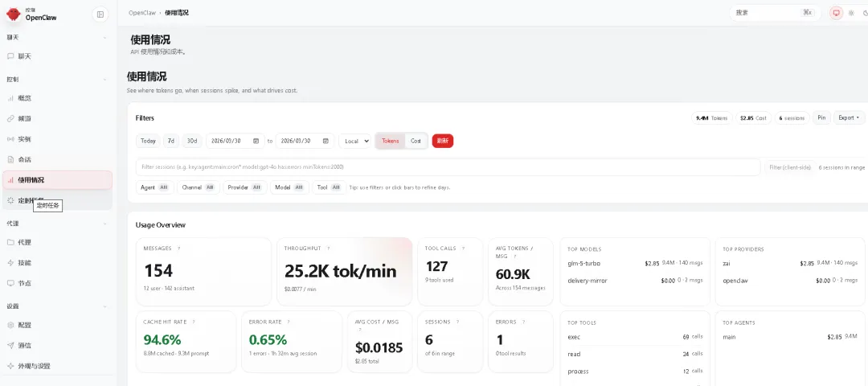This screenshot has width=868, height=386.
Task: Open 概览 overview via its bar-chart icon
Action: click(x=10, y=98)
